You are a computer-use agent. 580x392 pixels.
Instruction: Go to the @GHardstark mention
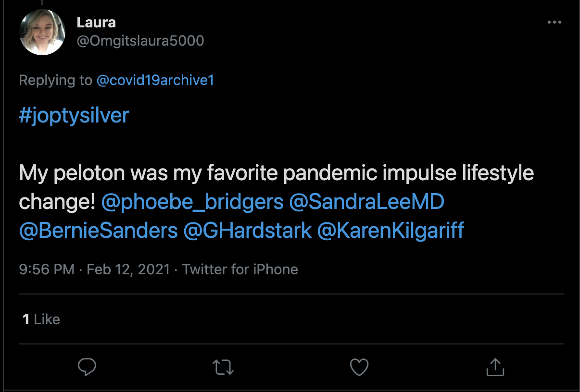click(247, 231)
